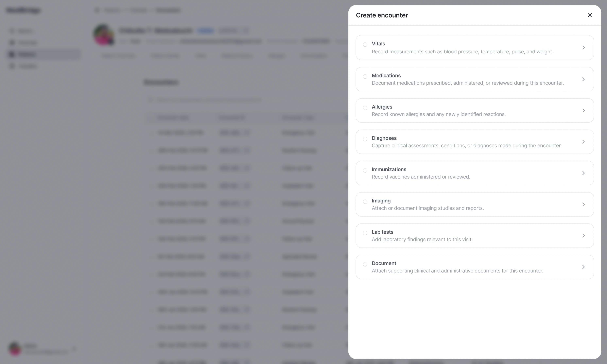Click 'Record vaccines administered or reviewed.' description

(x=421, y=177)
